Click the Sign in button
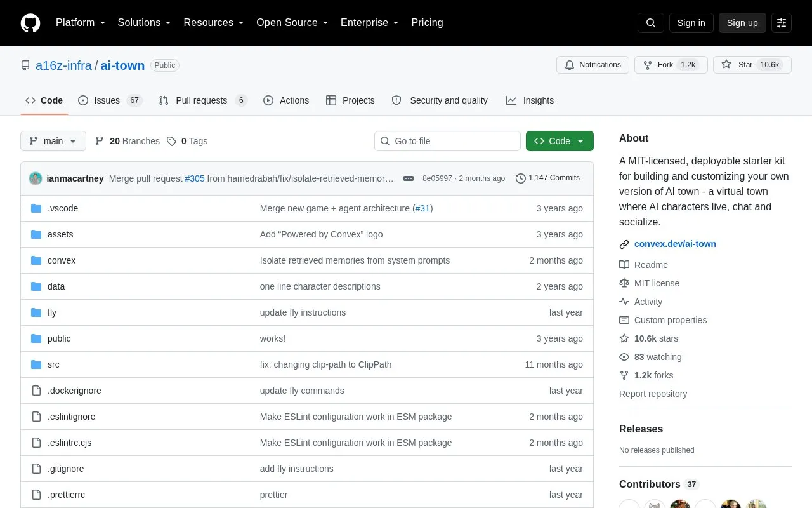The image size is (812, 508). click(691, 23)
